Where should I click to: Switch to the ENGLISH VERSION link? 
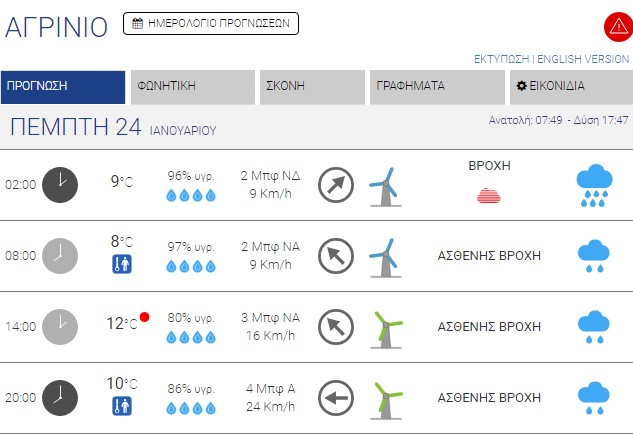coord(583,59)
